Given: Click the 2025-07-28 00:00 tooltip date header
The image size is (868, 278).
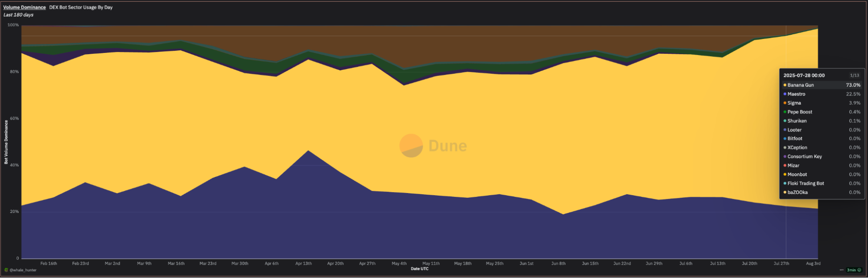Looking at the screenshot, I should click(804, 75).
